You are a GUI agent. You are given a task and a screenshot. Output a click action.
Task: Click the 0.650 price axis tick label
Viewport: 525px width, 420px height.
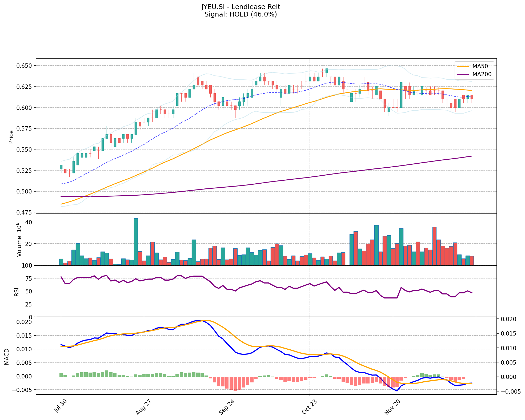pos(24,66)
